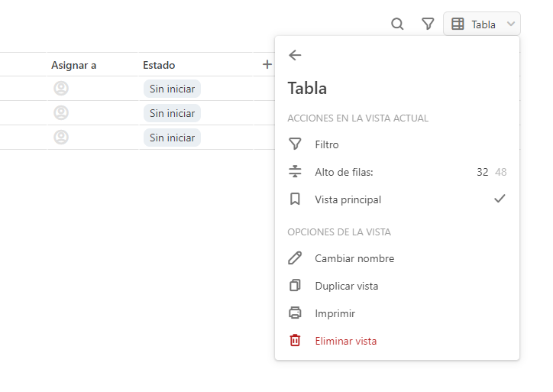
Task: Open the third row's Sin iniciar status
Action: 172,138
